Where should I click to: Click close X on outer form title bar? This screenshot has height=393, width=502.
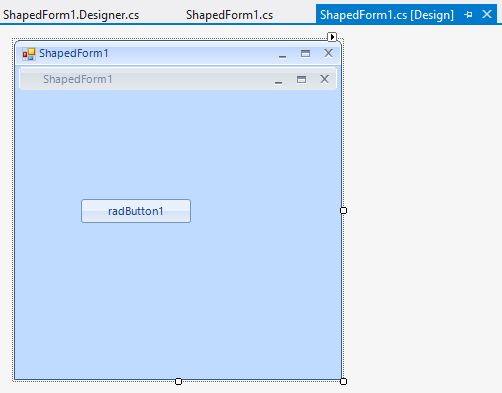tap(328, 53)
